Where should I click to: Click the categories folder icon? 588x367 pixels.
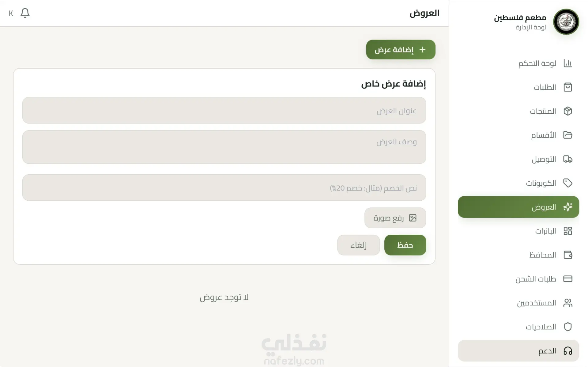click(567, 135)
